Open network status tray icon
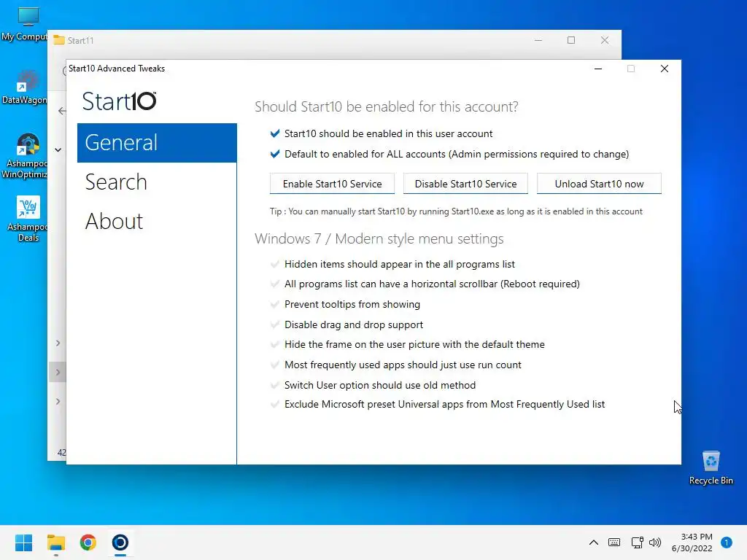The image size is (747, 560). point(637,542)
